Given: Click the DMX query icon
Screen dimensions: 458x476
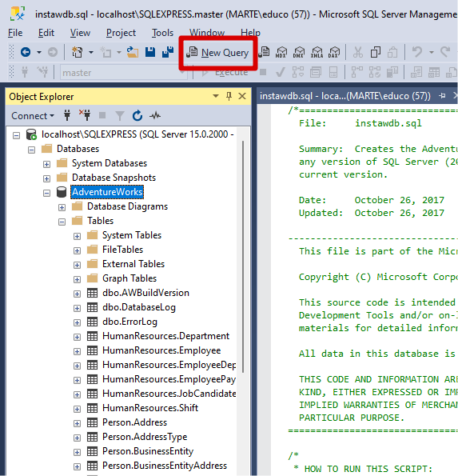Looking at the screenshot, I should [299, 52].
